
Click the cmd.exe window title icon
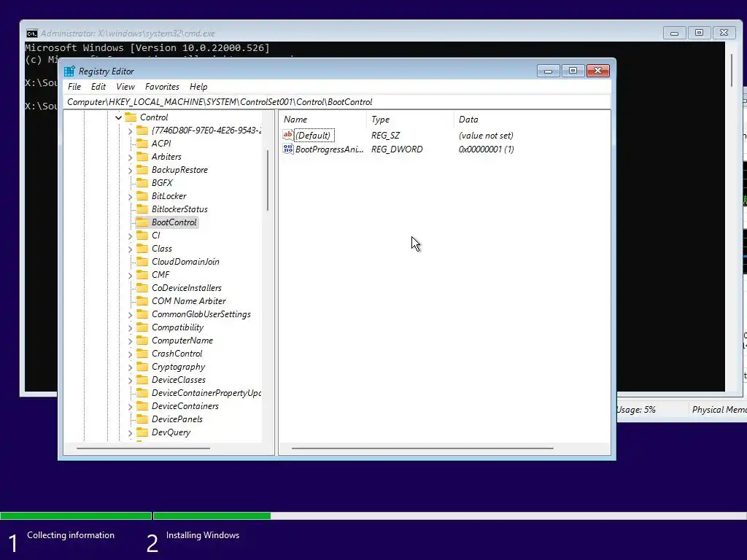(x=32, y=34)
